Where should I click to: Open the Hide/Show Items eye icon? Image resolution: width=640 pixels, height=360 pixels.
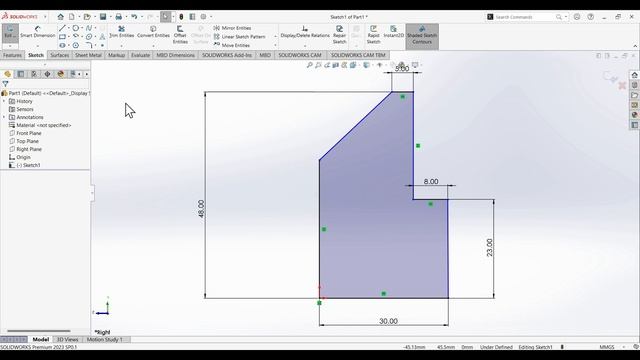[380, 65]
